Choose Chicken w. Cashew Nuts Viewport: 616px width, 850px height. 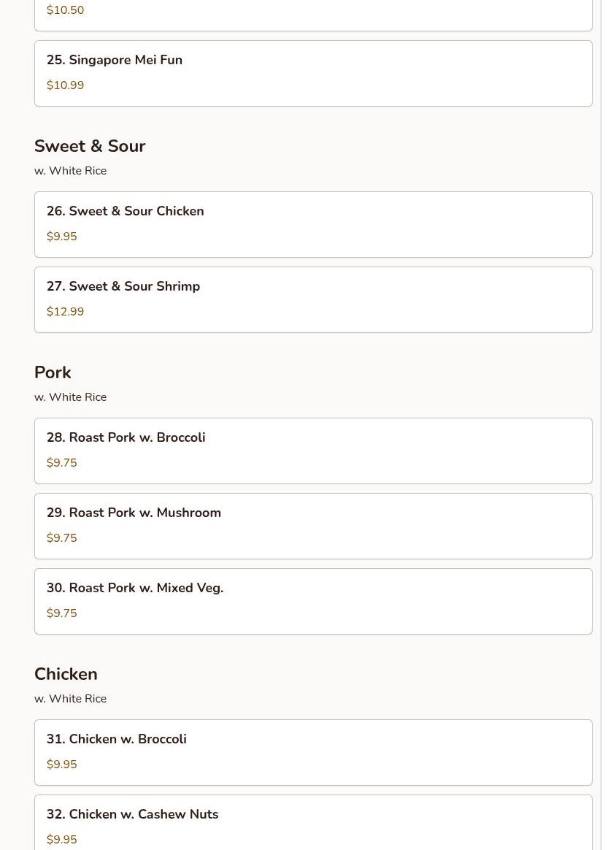tap(132, 814)
